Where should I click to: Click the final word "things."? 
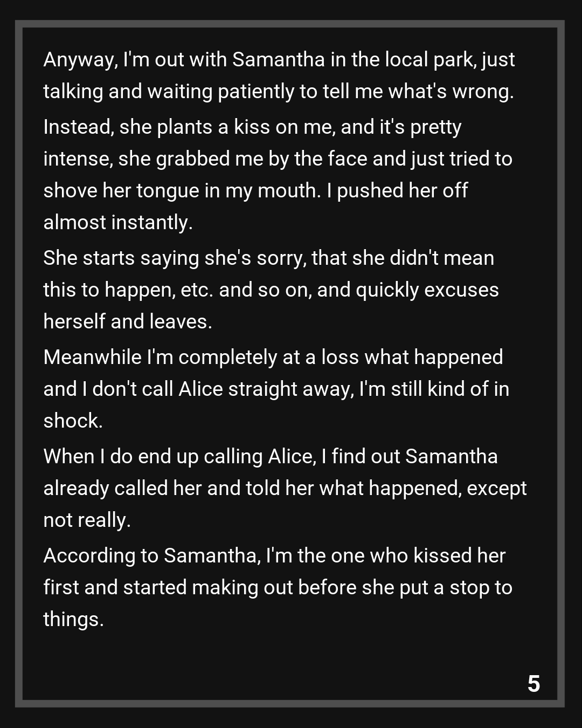(x=73, y=620)
